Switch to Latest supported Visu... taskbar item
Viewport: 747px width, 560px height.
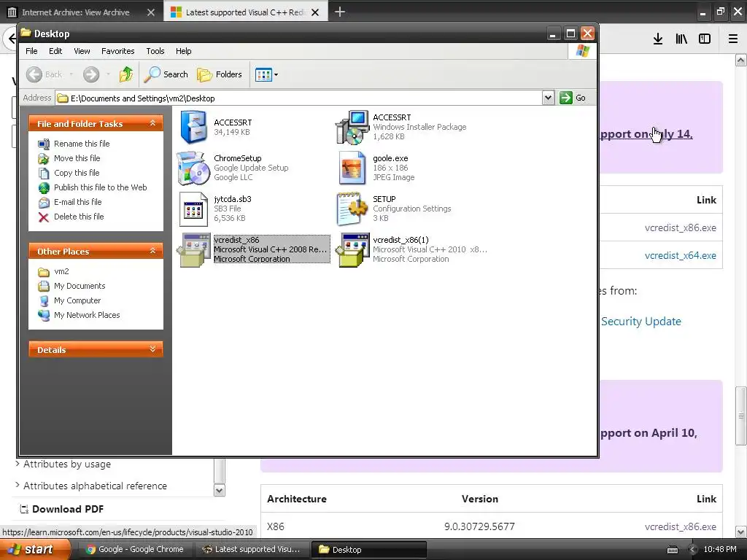point(252,549)
